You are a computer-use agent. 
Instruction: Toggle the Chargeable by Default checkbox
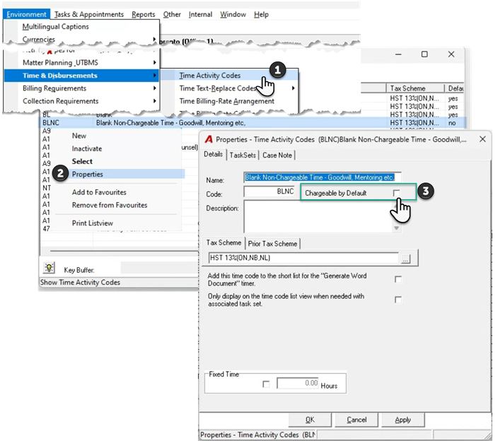(396, 193)
